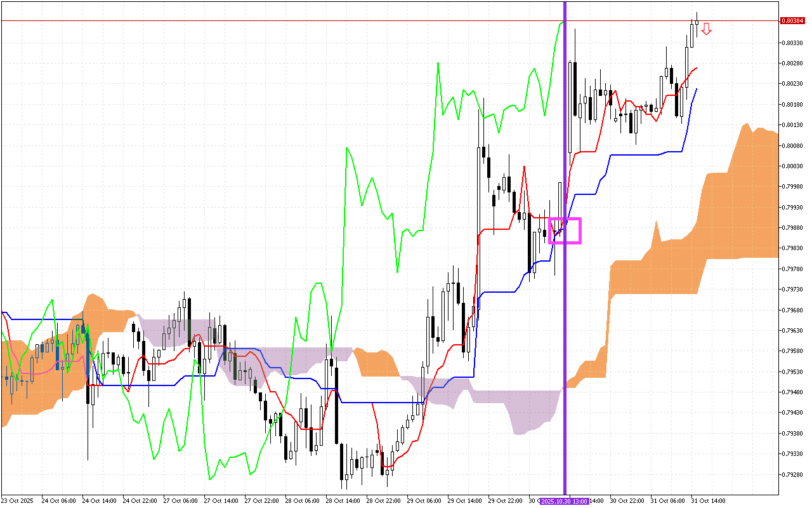Click the 23 Oct 2025 time label
Viewport: 812px width, 508px height.
[x=17, y=501]
